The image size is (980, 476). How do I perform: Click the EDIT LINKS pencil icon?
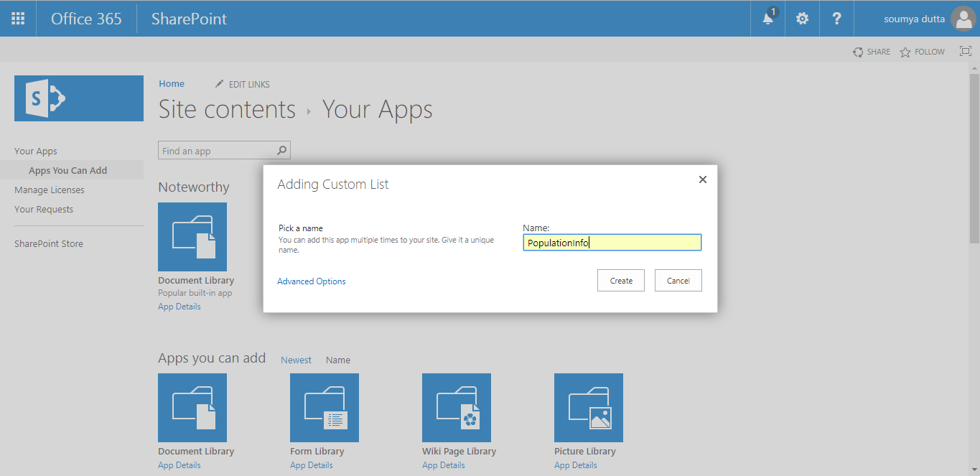219,83
